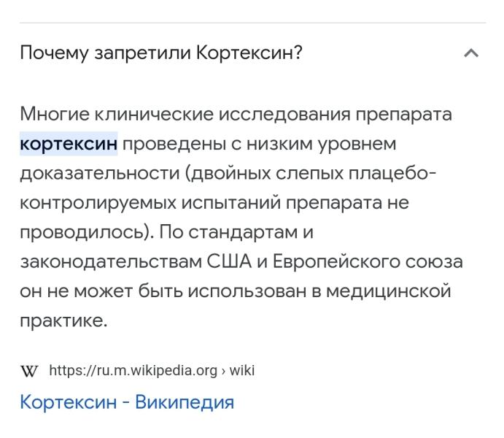Collapse the answer using the up chevron

(x=471, y=53)
